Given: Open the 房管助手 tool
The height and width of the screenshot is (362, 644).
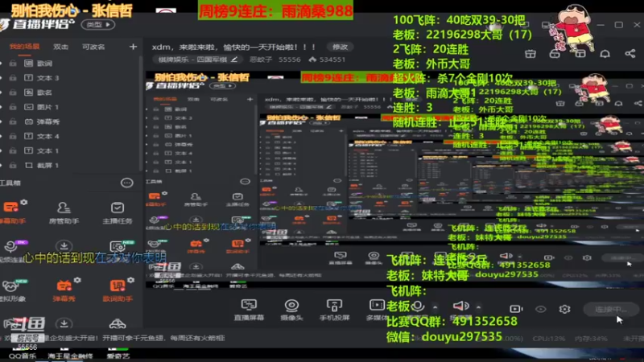Looking at the screenshot, I should tap(64, 212).
